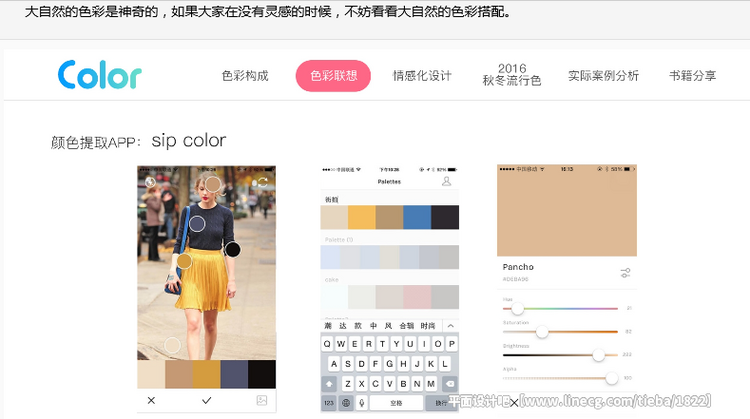Select the tan color picker circle on hair

point(213,184)
